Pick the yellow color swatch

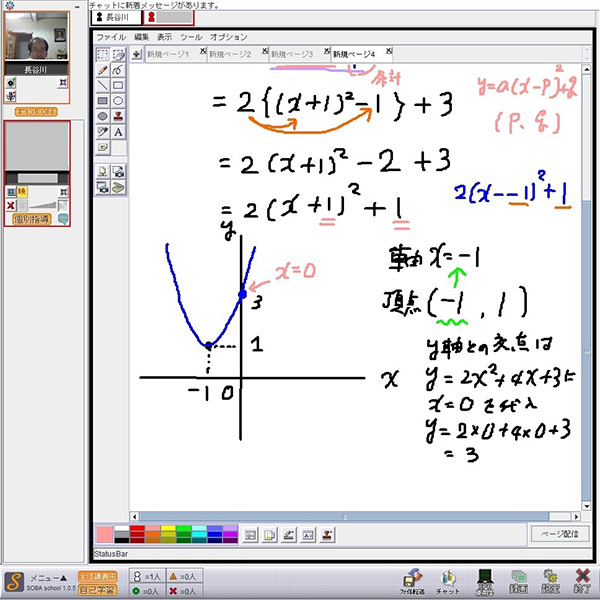click(168, 529)
